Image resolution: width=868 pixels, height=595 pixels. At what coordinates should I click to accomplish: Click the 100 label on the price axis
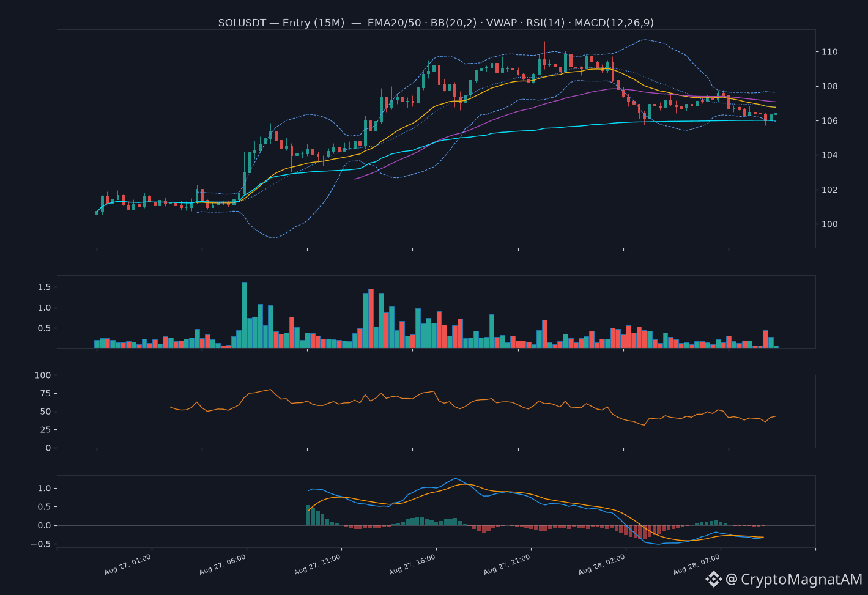point(829,224)
